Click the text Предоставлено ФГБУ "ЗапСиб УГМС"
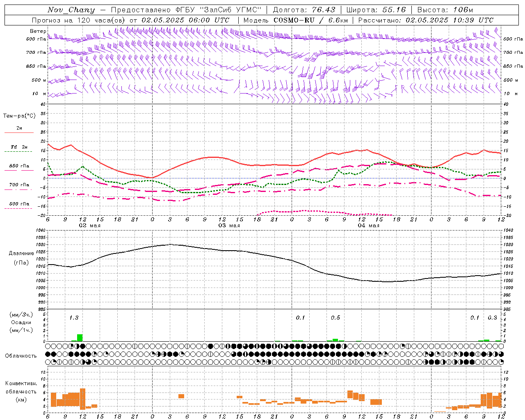Screen dimensions: 525x420 (186, 10)
